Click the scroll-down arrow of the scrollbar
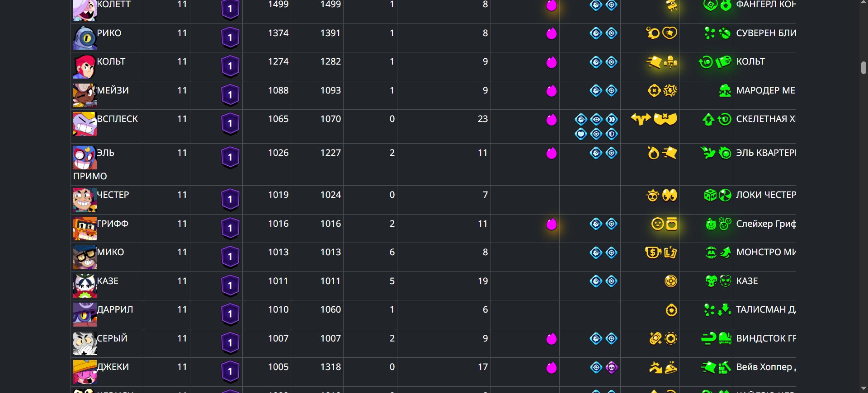 tap(863, 388)
